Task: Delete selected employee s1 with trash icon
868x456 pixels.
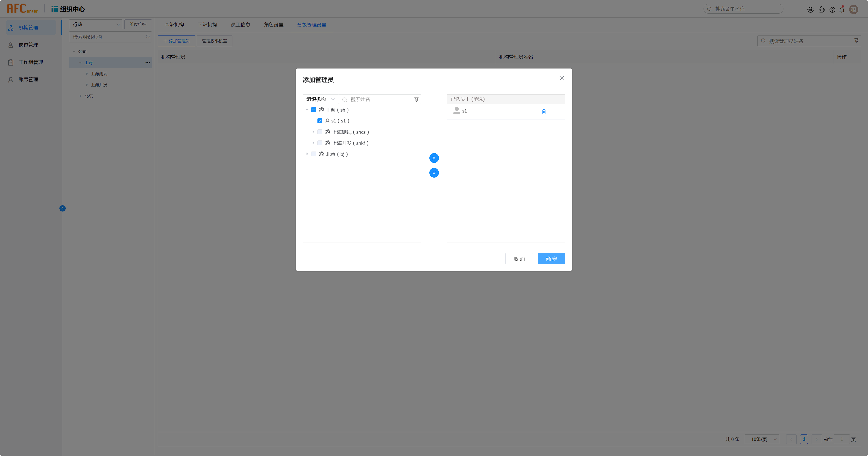Action: point(544,112)
